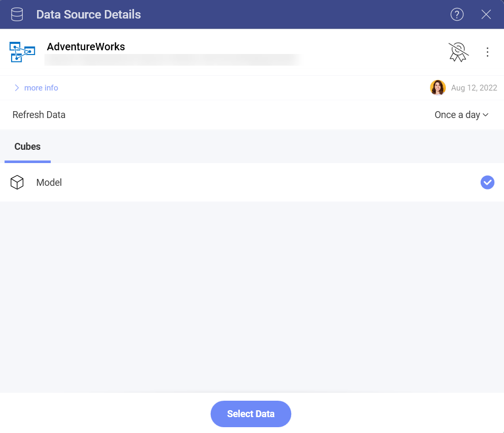Click the more info link
The image size is (504, 433).
point(41,87)
